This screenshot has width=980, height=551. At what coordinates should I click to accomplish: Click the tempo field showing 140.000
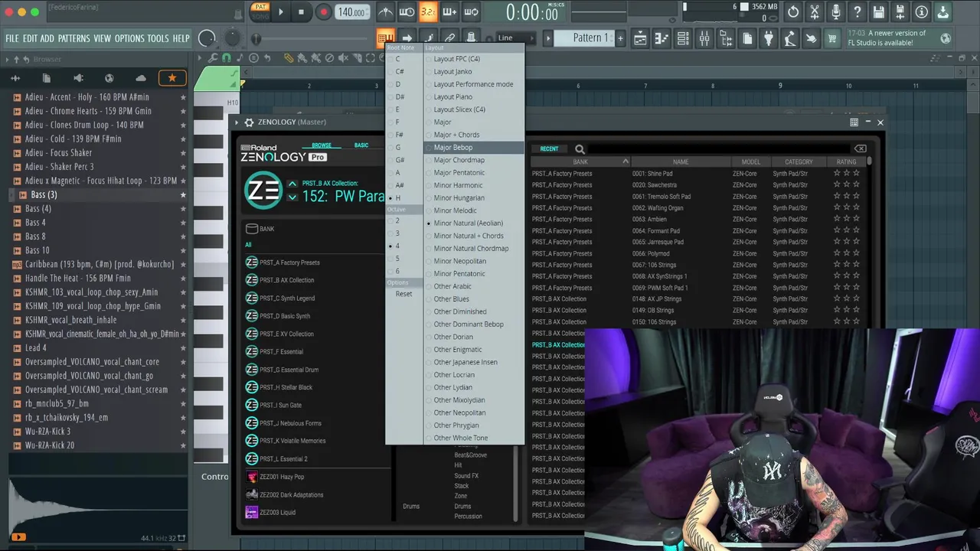(351, 12)
